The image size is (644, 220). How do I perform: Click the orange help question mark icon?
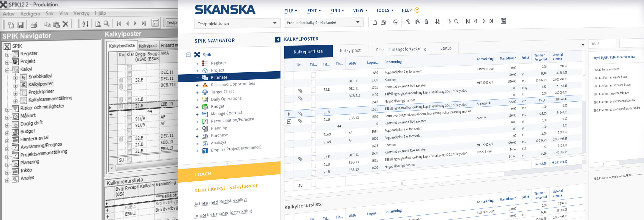coord(417,10)
